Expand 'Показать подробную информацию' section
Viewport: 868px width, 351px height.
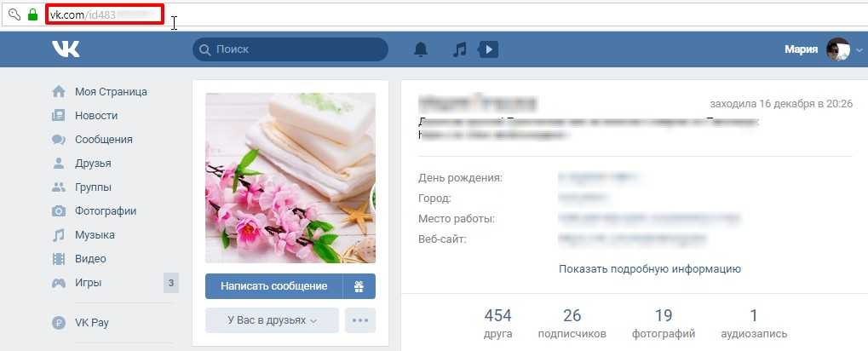pyautogui.click(x=649, y=268)
